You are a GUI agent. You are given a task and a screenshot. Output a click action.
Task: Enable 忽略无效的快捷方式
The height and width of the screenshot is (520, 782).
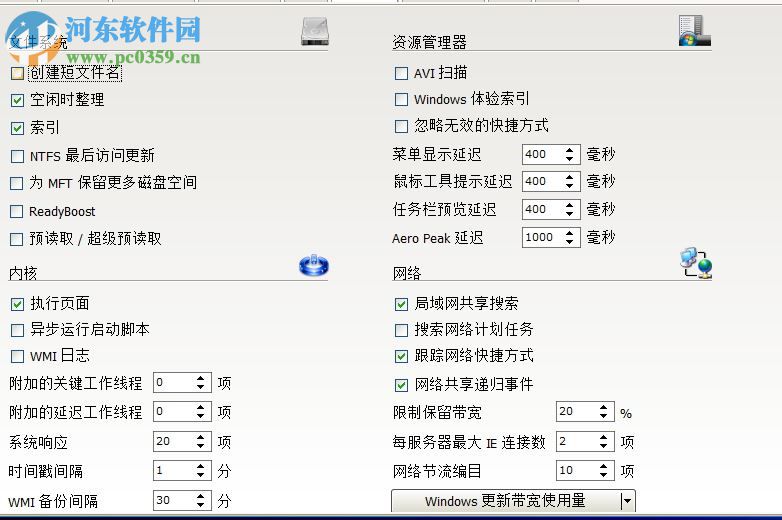click(x=401, y=126)
